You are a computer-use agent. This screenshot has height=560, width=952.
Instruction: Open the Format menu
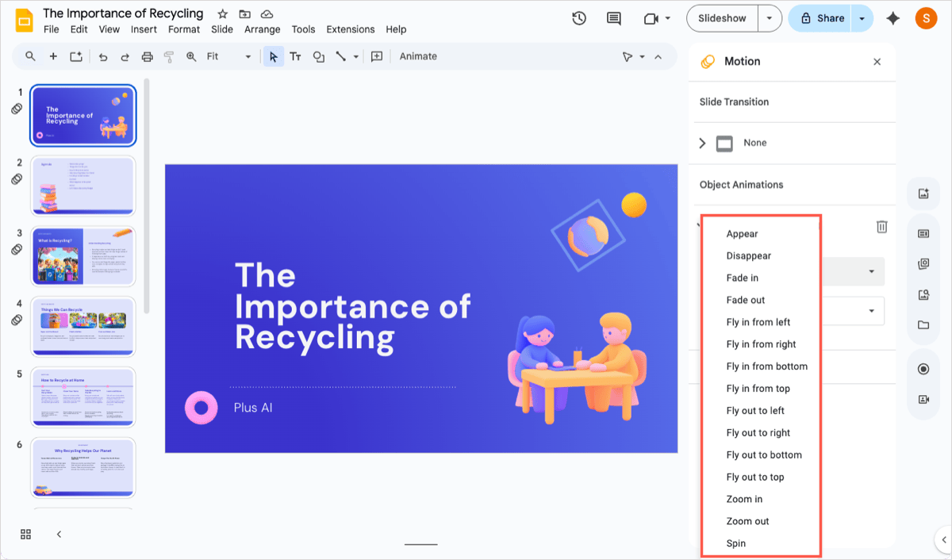pos(184,29)
